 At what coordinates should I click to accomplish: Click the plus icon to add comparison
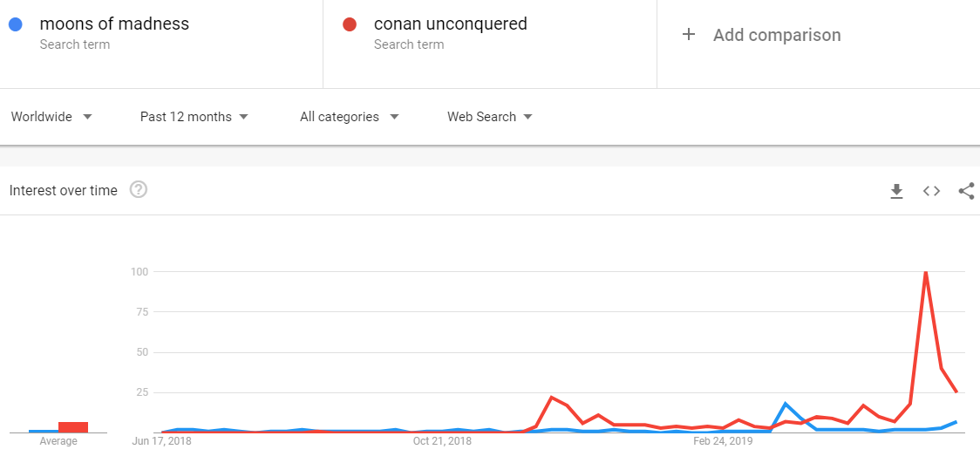coord(688,34)
